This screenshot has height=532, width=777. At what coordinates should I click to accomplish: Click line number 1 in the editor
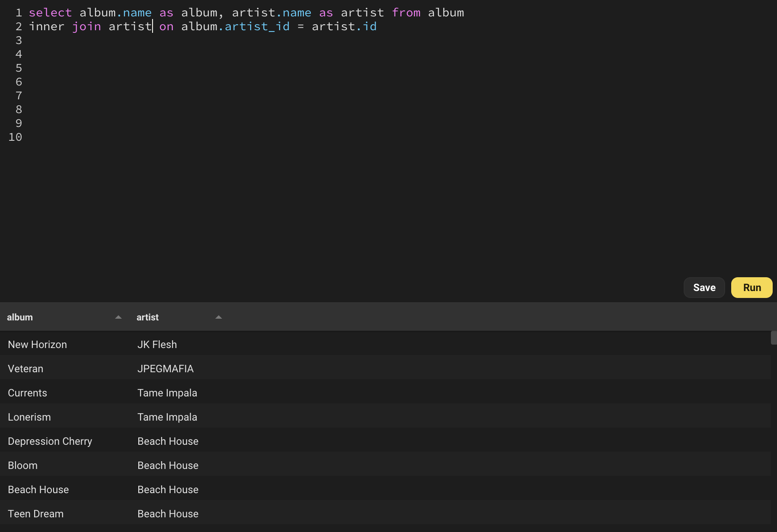tap(19, 13)
